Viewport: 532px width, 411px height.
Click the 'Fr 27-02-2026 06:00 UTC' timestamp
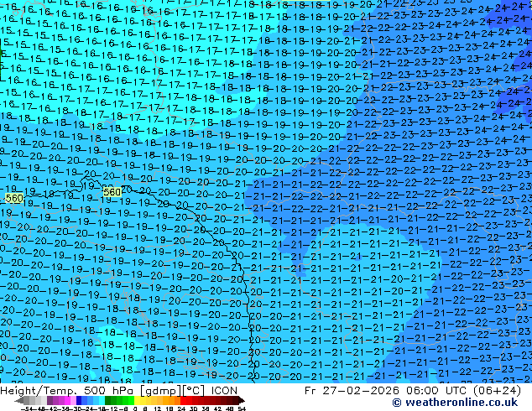pyautogui.click(x=385, y=391)
